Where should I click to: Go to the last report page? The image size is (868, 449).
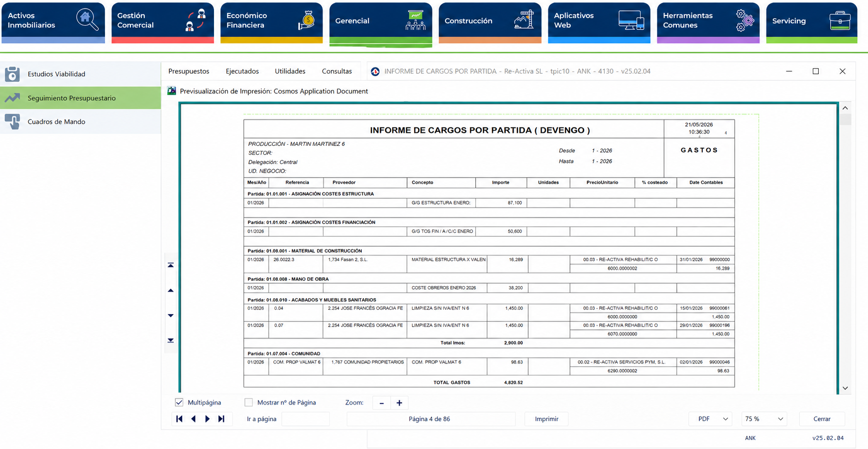tap(221, 419)
